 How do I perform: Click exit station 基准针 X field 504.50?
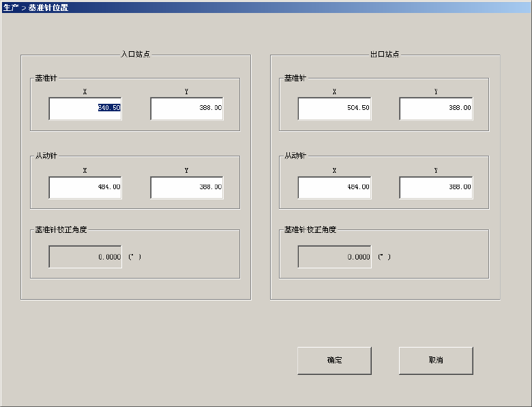334,109
